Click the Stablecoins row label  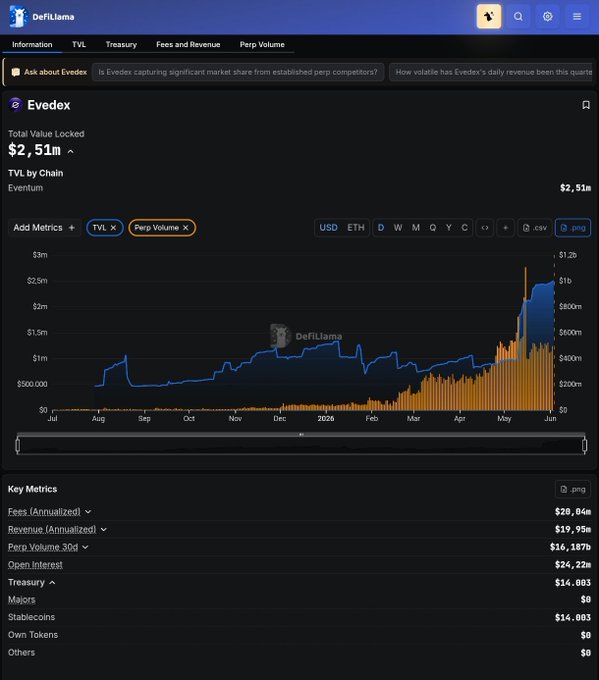pos(31,617)
